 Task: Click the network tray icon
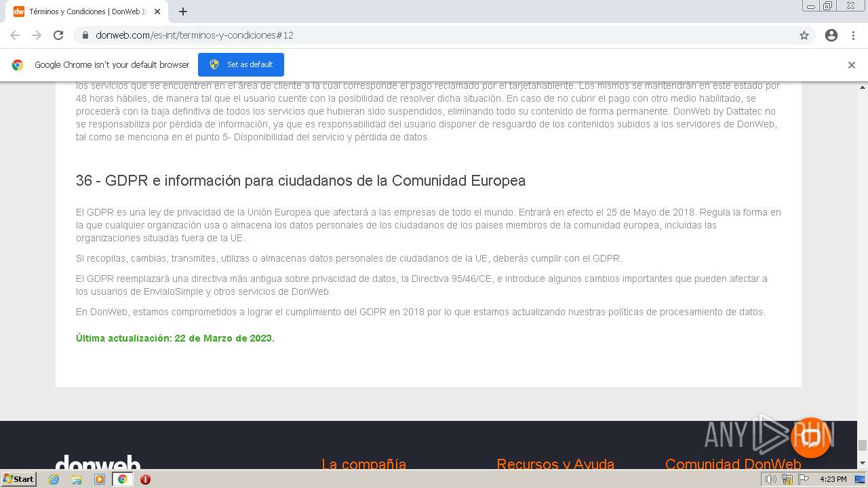[x=787, y=479]
